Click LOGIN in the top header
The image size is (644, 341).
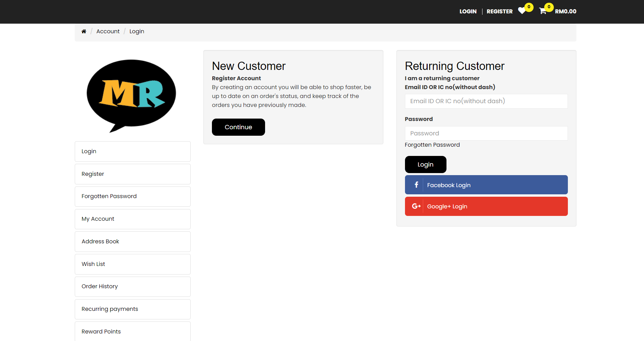click(x=468, y=11)
